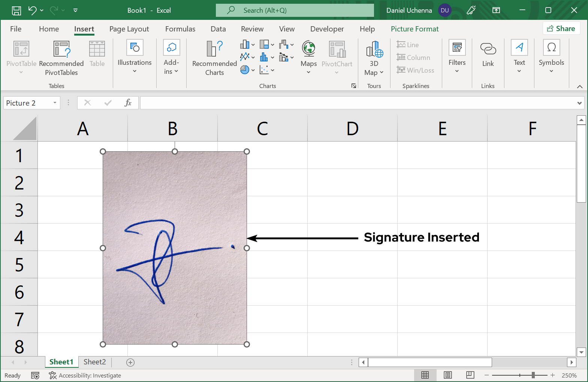Viewport: 588px width, 382px height.
Task: Expand the formula bar
Action: (x=580, y=103)
